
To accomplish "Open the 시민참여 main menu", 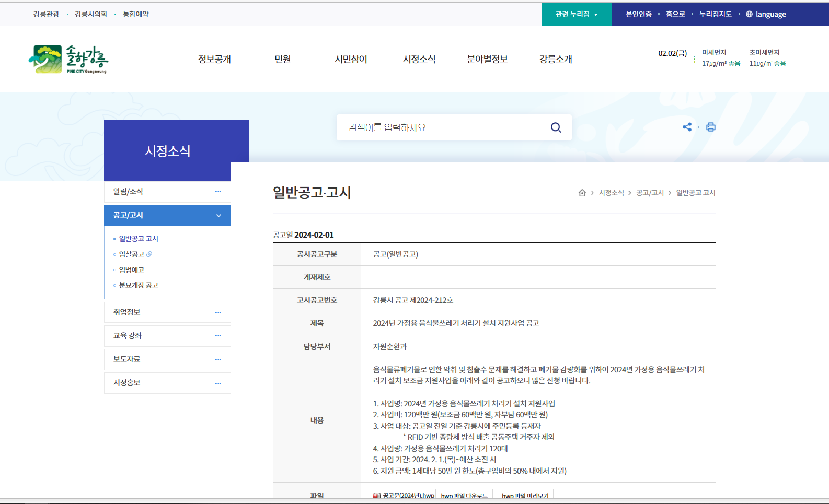I will 351,59.
